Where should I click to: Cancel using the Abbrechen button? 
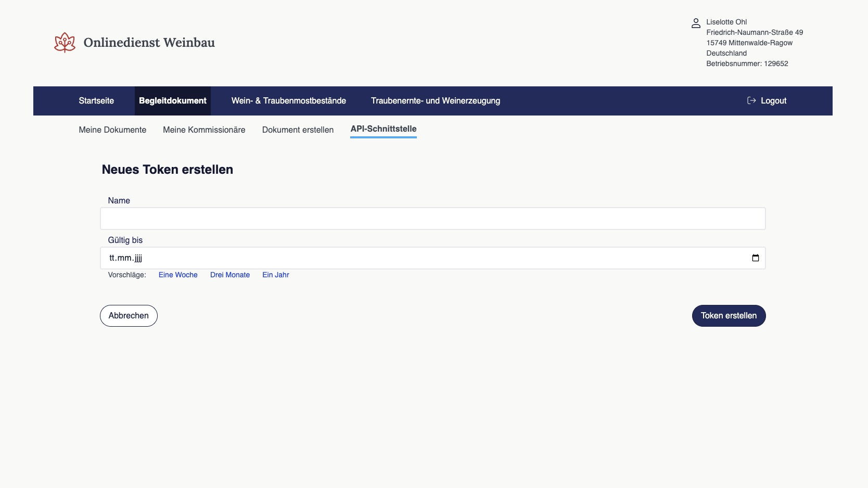point(128,315)
